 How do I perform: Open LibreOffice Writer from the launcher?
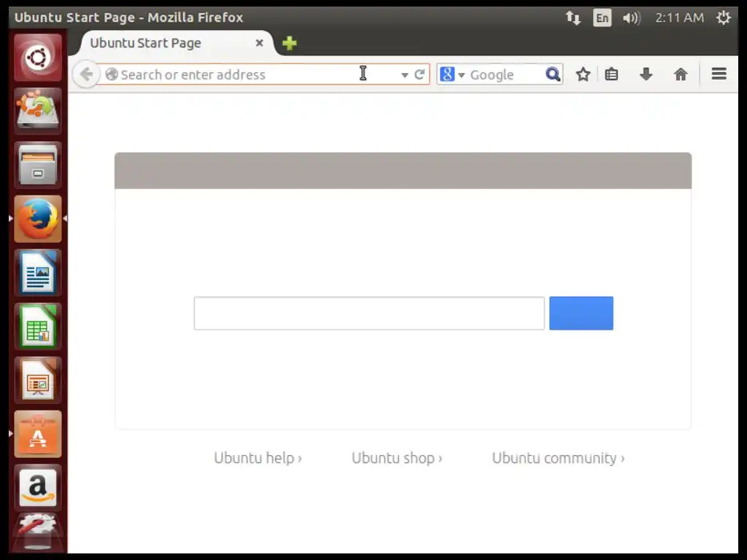38,273
